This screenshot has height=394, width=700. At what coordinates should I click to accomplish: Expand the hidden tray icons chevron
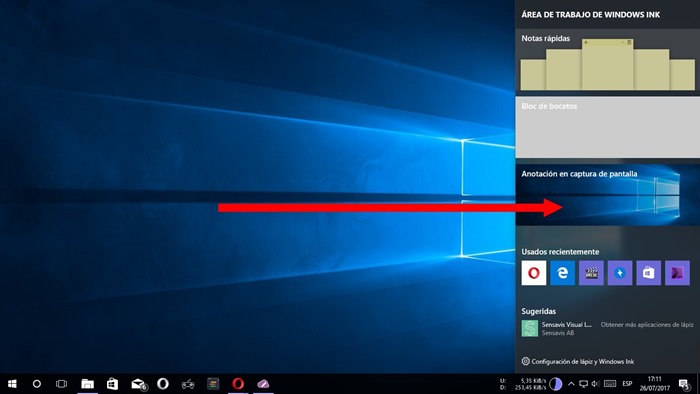571,384
